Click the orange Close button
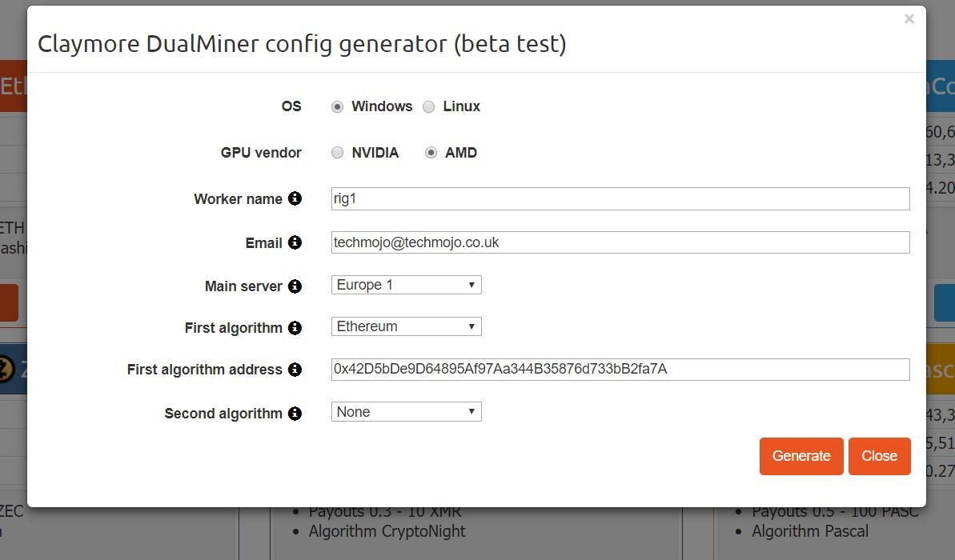 click(x=880, y=456)
